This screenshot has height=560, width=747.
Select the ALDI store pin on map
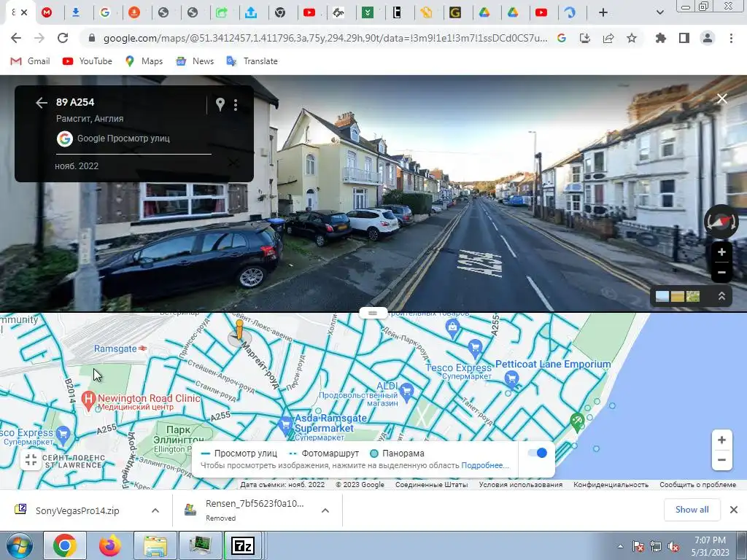tap(406, 392)
